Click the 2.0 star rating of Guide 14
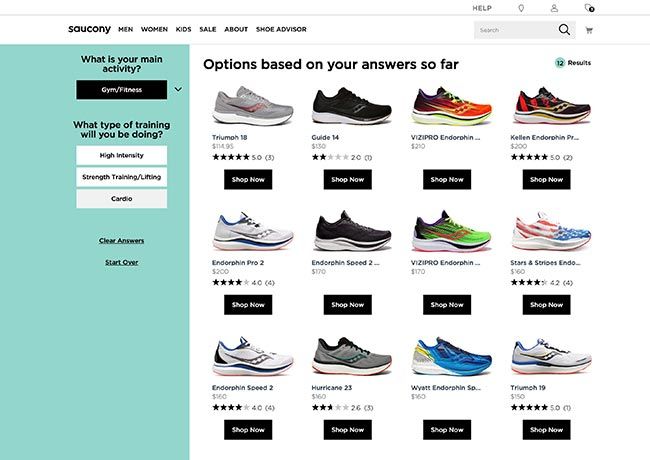 (342, 157)
